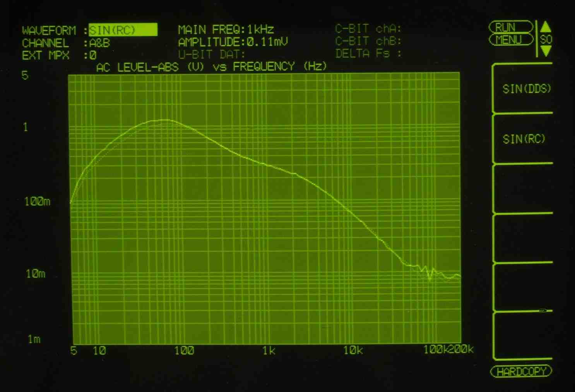Select the CHANNEL A&B field
Image resolution: width=575 pixels, height=392 pixels.
tap(99, 43)
